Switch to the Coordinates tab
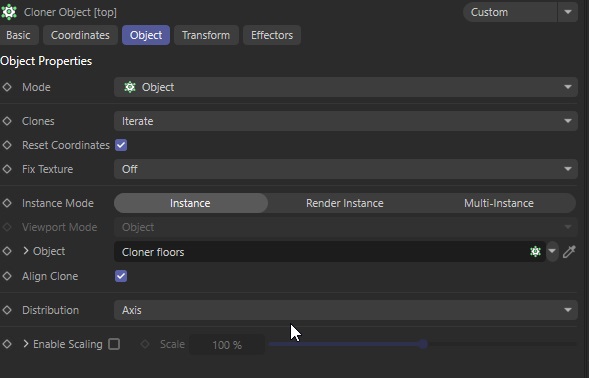 [x=80, y=35]
